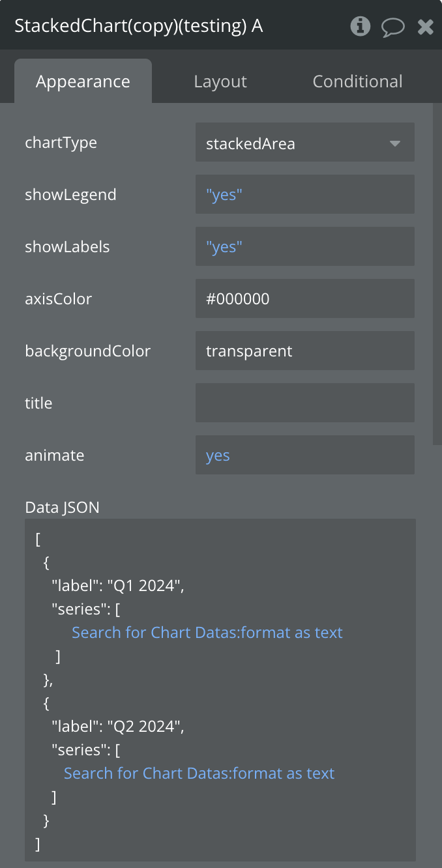This screenshot has height=868, width=442.
Task: Edit the showLabels "yes" value
Action: click(304, 246)
